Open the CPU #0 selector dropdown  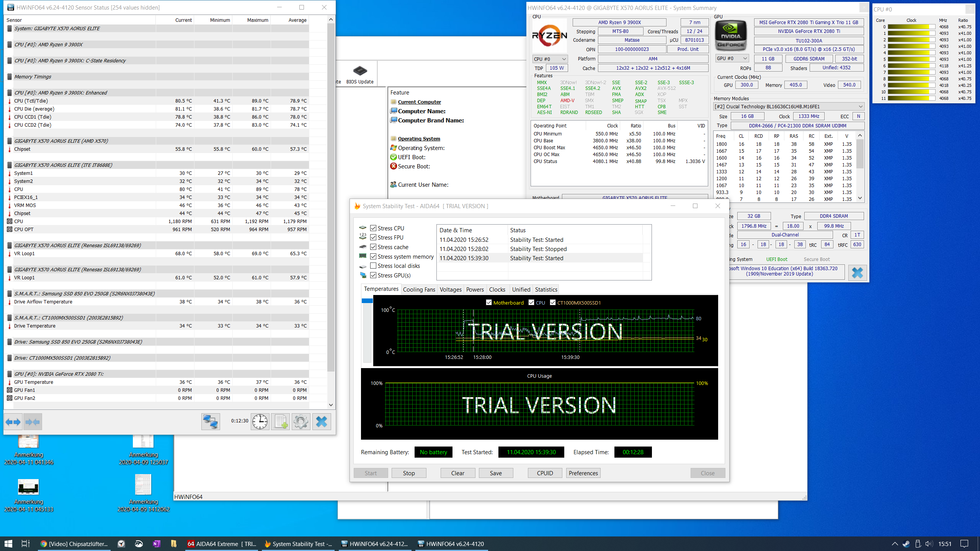550,59
